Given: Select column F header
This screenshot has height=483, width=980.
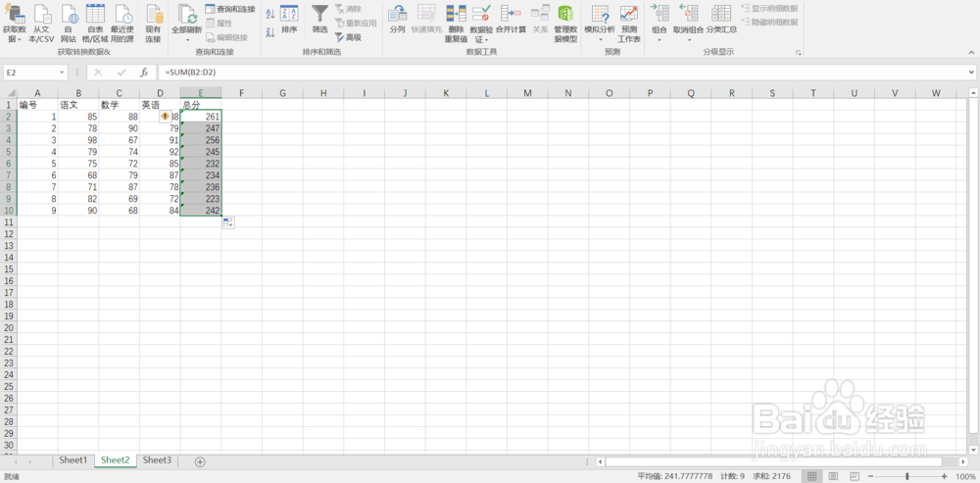Looking at the screenshot, I should coord(241,93).
